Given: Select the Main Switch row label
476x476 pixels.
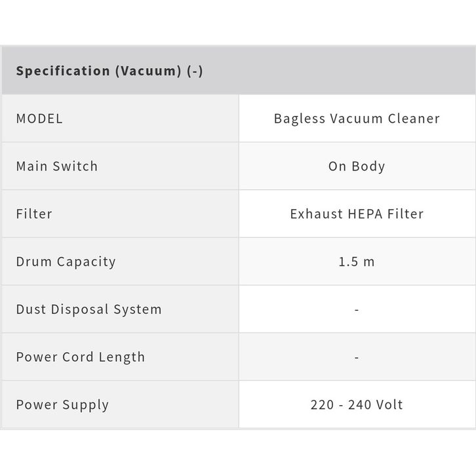Looking at the screenshot, I should coord(57,167).
